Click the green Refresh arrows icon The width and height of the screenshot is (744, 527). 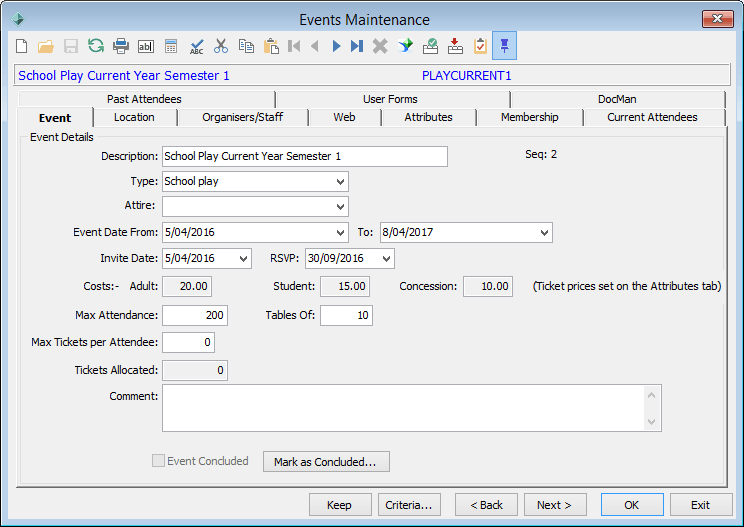click(96, 46)
